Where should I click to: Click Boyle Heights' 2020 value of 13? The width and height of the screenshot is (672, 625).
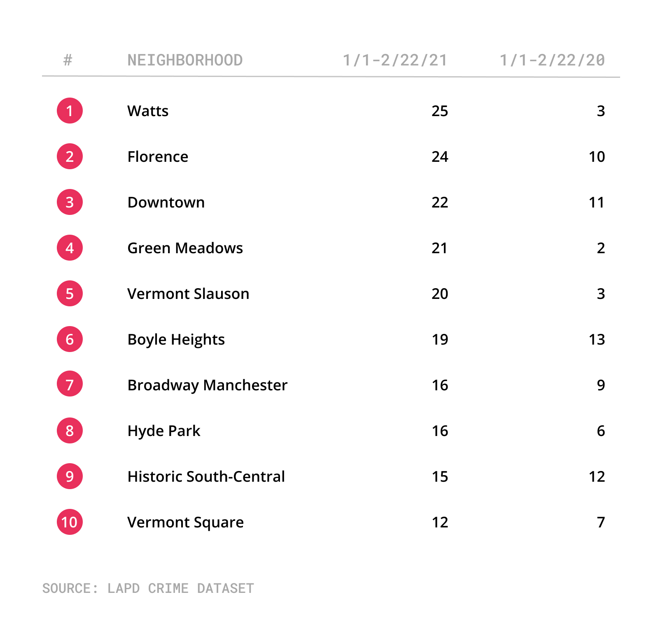pyautogui.click(x=597, y=339)
